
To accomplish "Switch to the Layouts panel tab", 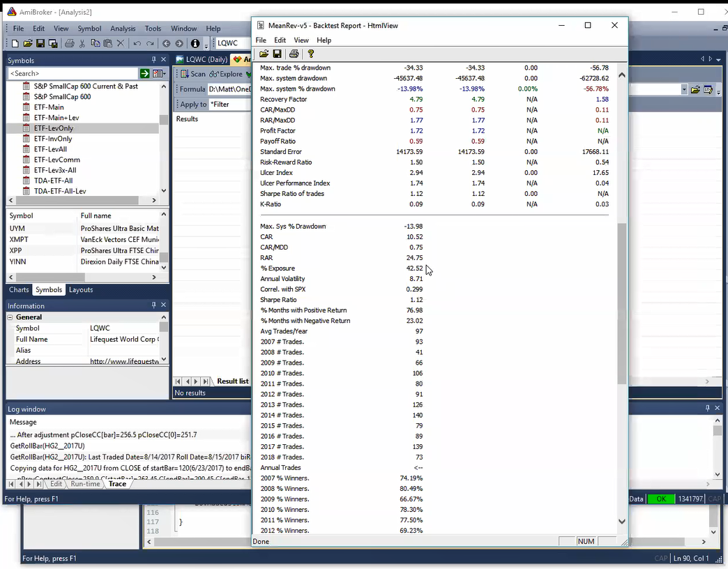I will tap(81, 289).
